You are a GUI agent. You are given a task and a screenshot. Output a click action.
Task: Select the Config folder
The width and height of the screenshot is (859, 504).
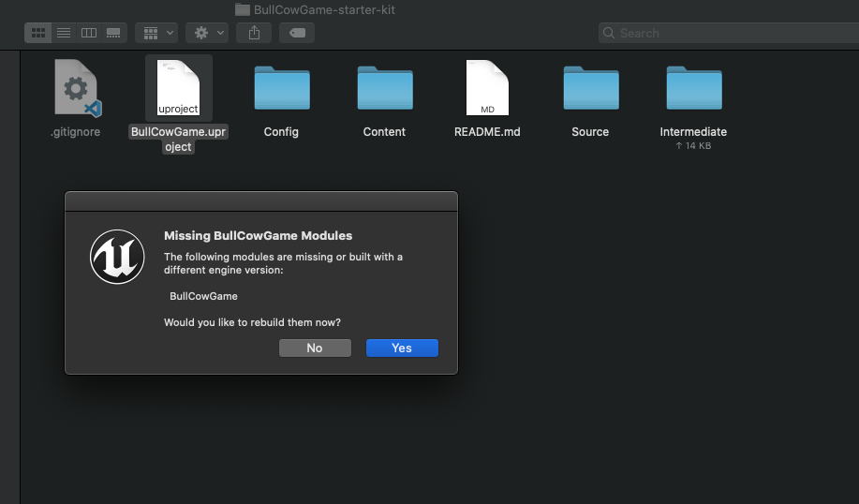[281, 88]
